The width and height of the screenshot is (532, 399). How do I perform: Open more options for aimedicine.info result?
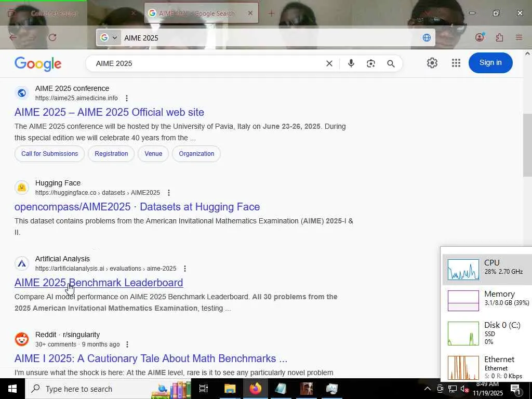127,98
